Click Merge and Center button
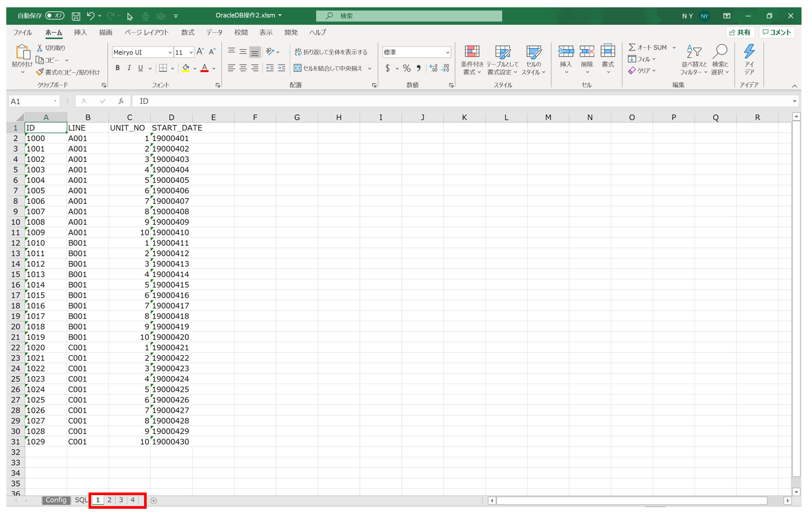 [328, 69]
